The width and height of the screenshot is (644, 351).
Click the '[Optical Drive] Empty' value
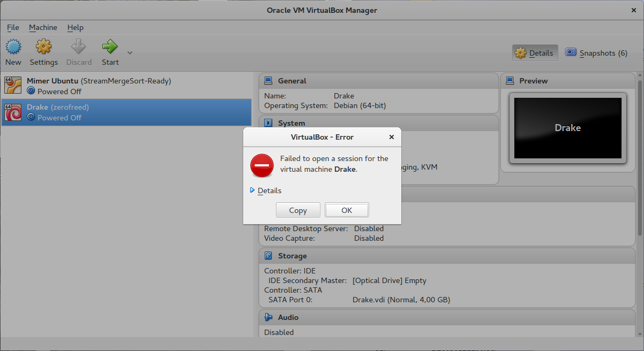coord(390,280)
